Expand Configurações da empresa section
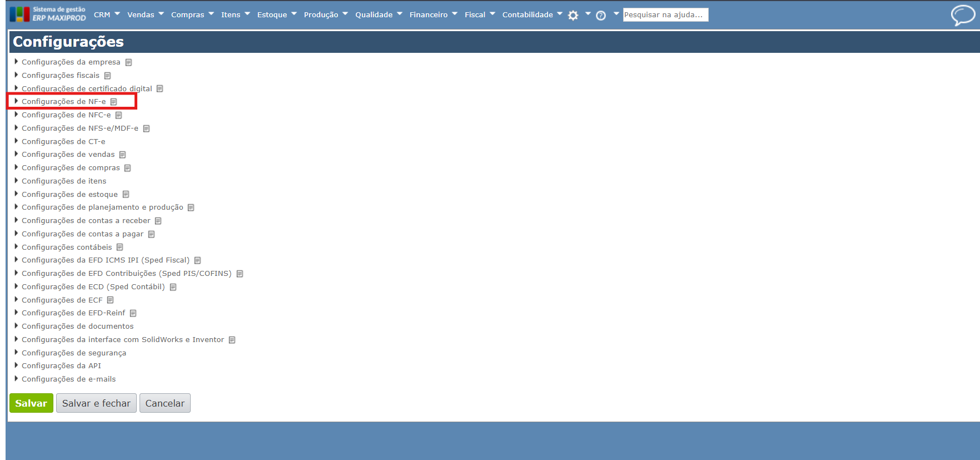 pos(16,62)
